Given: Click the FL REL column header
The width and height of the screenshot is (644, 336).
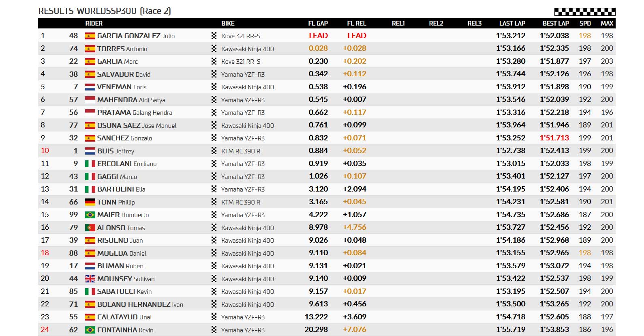Looking at the screenshot, I should coord(357,24).
